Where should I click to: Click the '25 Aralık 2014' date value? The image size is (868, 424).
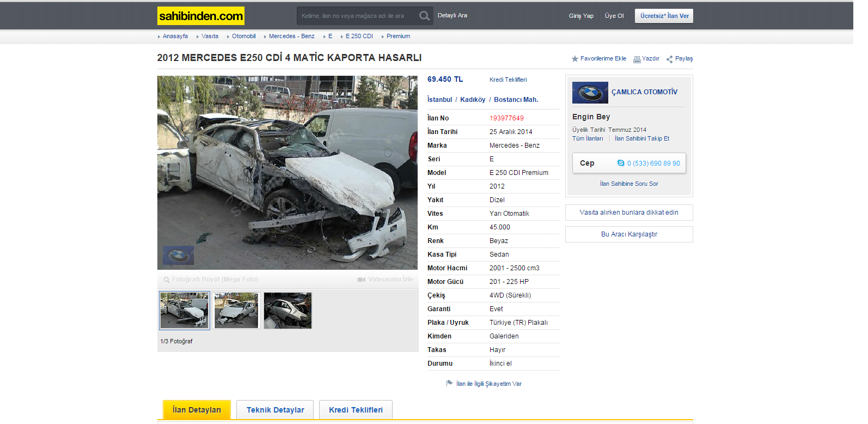tap(511, 132)
